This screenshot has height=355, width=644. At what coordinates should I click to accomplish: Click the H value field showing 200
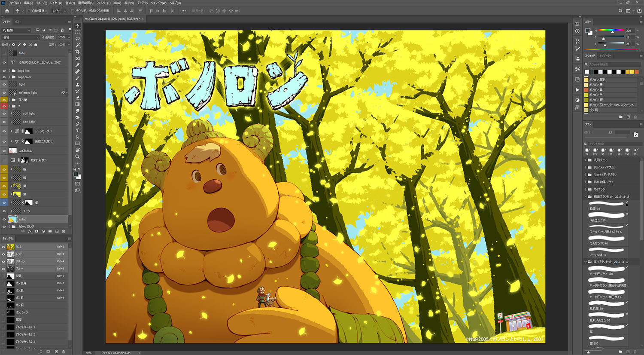(x=630, y=31)
